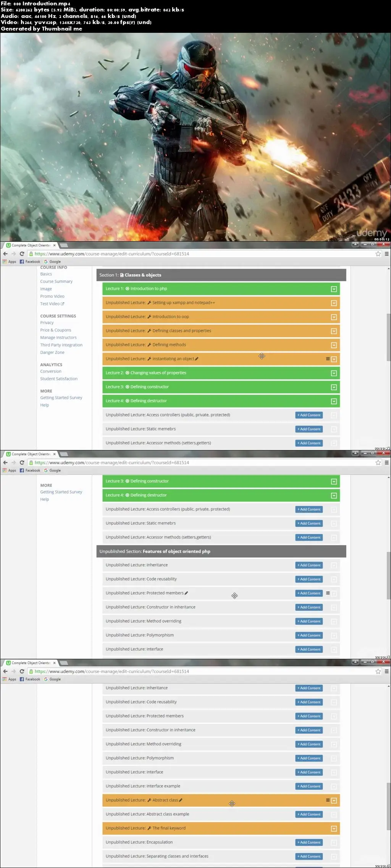Viewport: 391px width, 868px height.
Task: Add Content to Separating classes and interfaces
Action: point(309,856)
